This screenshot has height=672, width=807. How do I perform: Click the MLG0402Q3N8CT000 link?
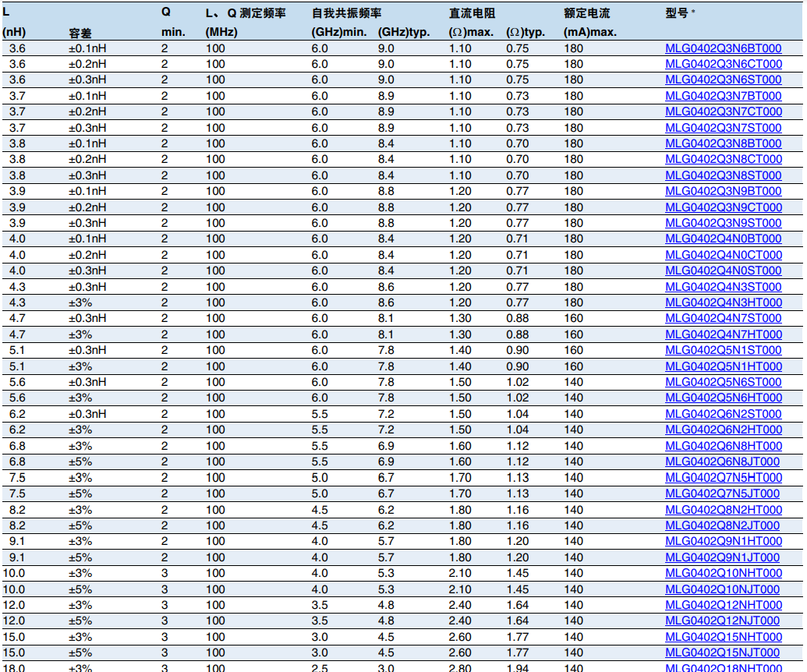tap(723, 159)
